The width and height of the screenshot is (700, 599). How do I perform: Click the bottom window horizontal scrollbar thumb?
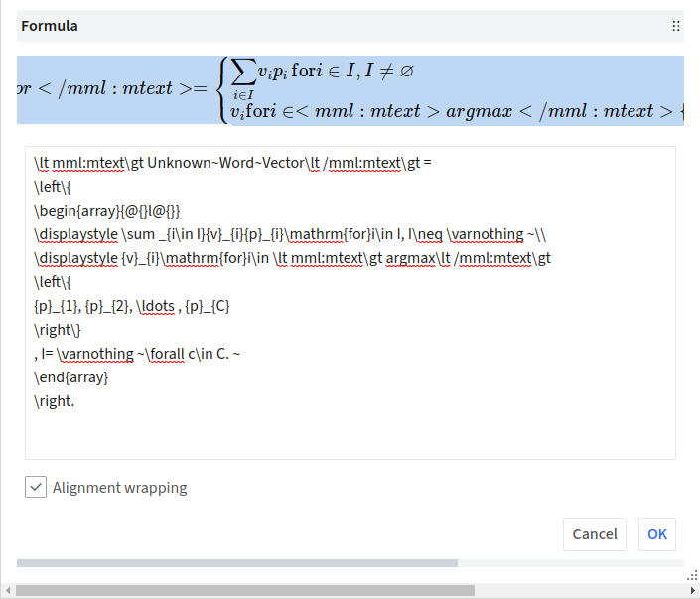click(x=244, y=590)
